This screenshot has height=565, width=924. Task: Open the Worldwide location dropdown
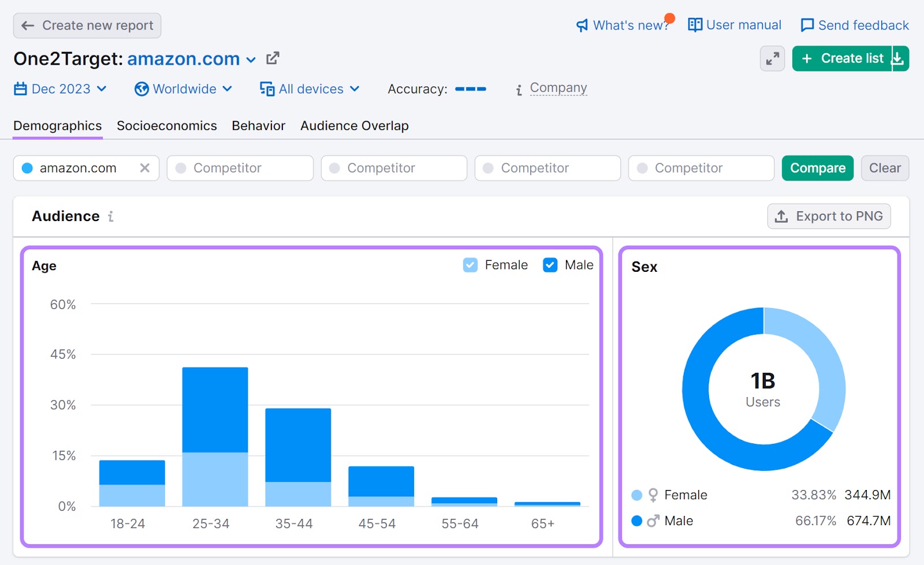click(x=183, y=89)
